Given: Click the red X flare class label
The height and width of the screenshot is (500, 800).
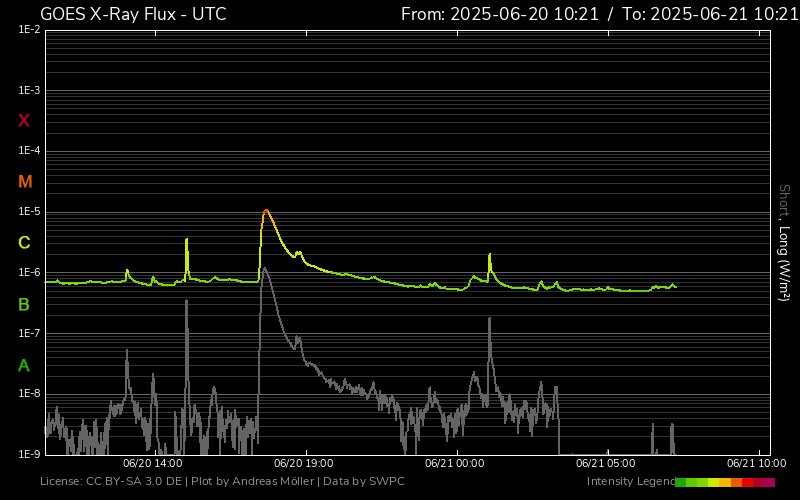Looking at the screenshot, I should coord(24,121).
